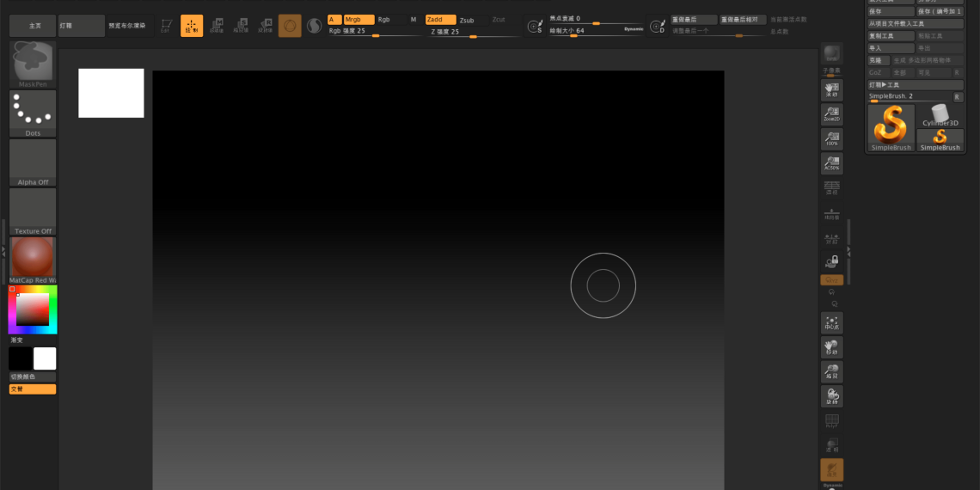Viewport: 980px width, 490px height.
Task: Click the AC50% half-size icon
Action: tap(831, 162)
